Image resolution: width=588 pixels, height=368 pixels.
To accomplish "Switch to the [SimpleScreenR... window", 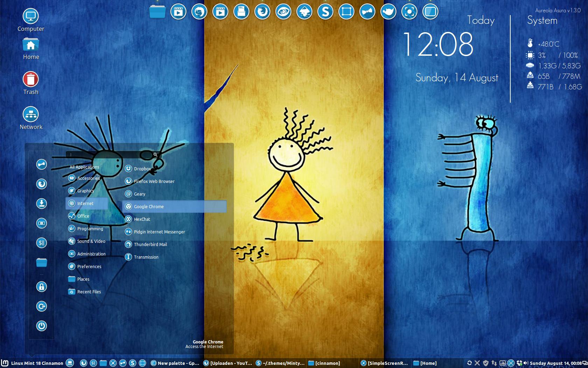I will point(385,363).
